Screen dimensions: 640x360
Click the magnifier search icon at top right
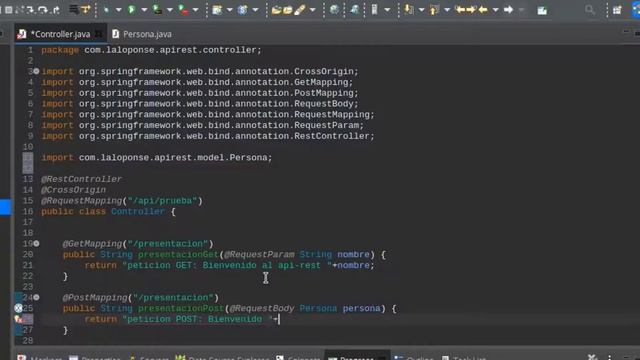tap(589, 10)
